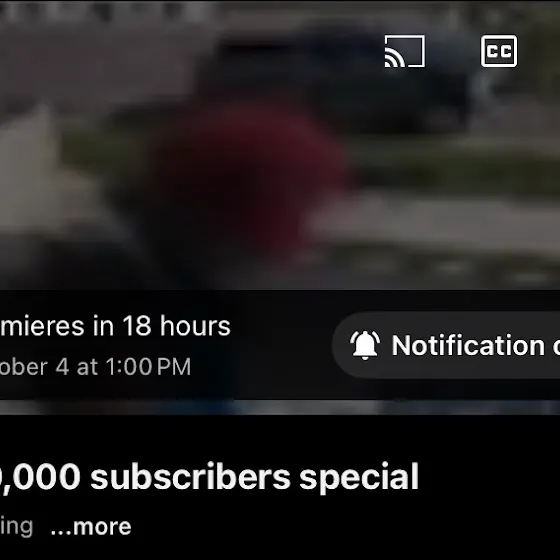The height and width of the screenshot is (560, 560).
Task: Expand the description with ...more
Action: click(91, 527)
